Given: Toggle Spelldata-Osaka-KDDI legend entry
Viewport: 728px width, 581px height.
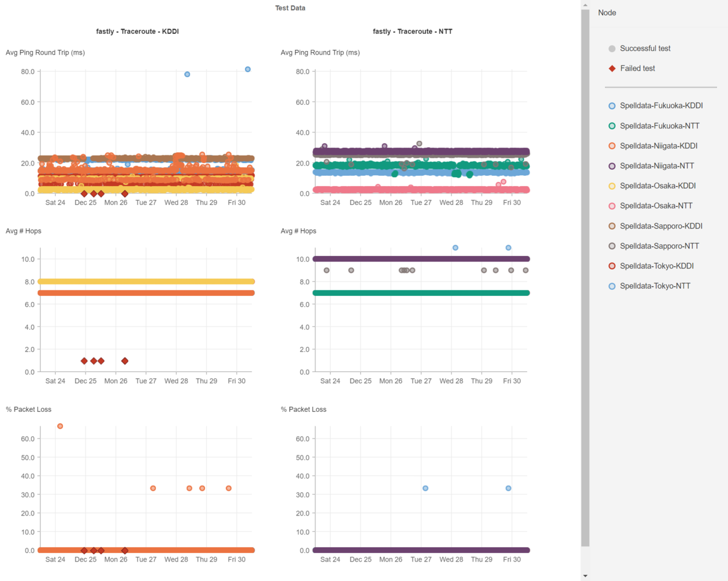Looking at the screenshot, I should pyautogui.click(x=652, y=186).
